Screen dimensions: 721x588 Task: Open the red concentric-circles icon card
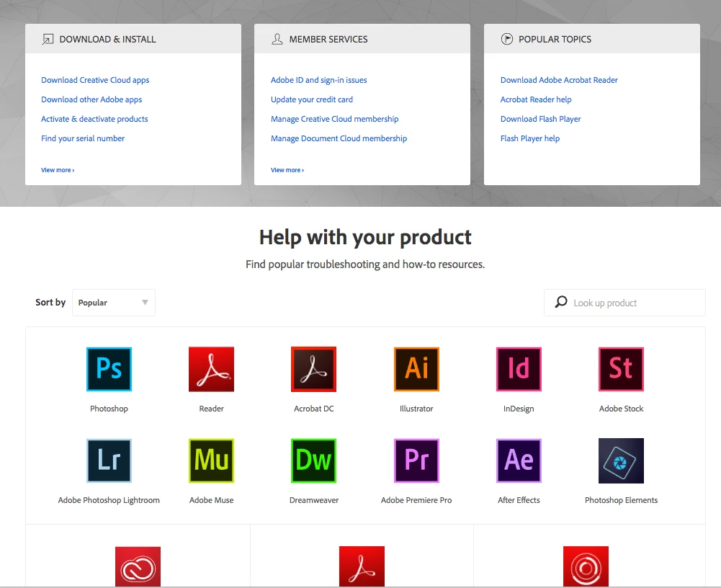pyautogui.click(x=586, y=566)
